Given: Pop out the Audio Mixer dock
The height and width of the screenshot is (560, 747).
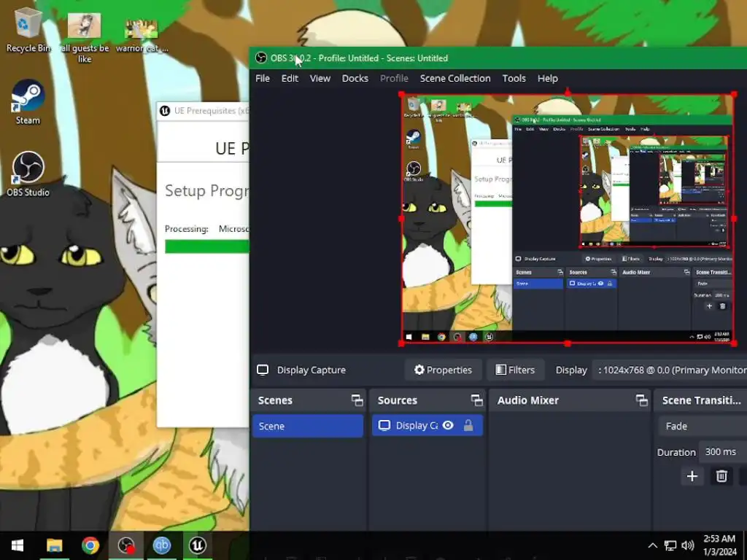Looking at the screenshot, I should (x=642, y=400).
